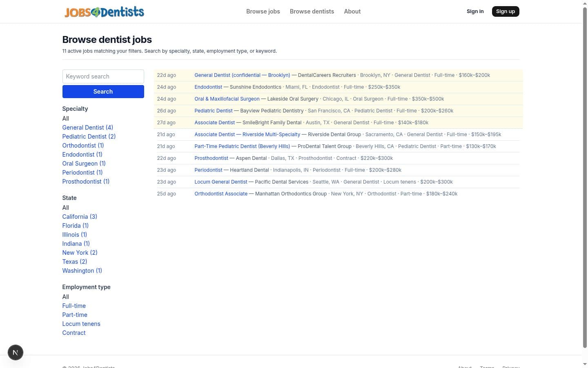The width and height of the screenshot is (588, 368).
Task: Open Endodontist job at Sunshine Endodontics
Action: tap(208, 87)
